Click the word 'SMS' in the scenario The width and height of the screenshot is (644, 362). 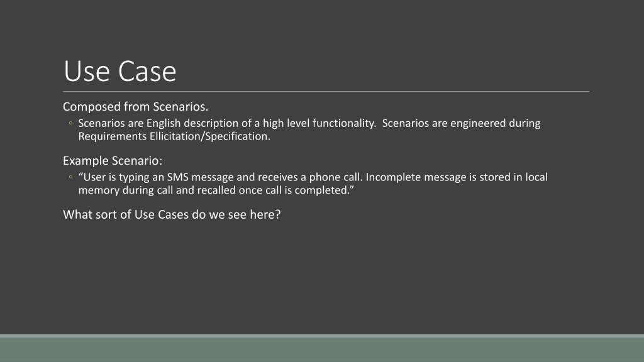(x=177, y=177)
